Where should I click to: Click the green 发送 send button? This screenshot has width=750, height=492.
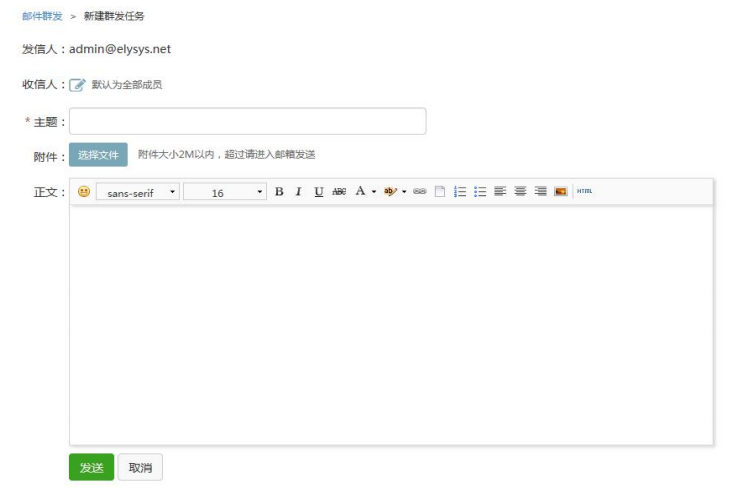pyautogui.click(x=91, y=467)
